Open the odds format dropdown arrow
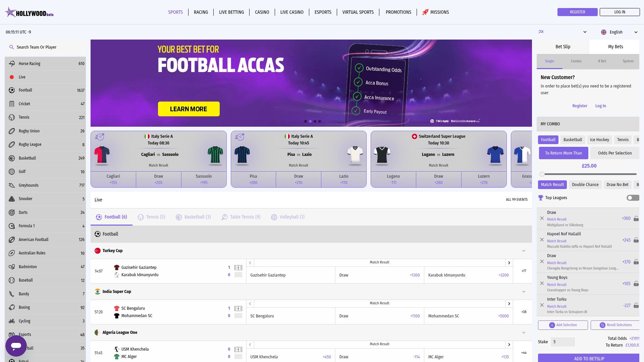644x362 pixels. pyautogui.click(x=585, y=32)
